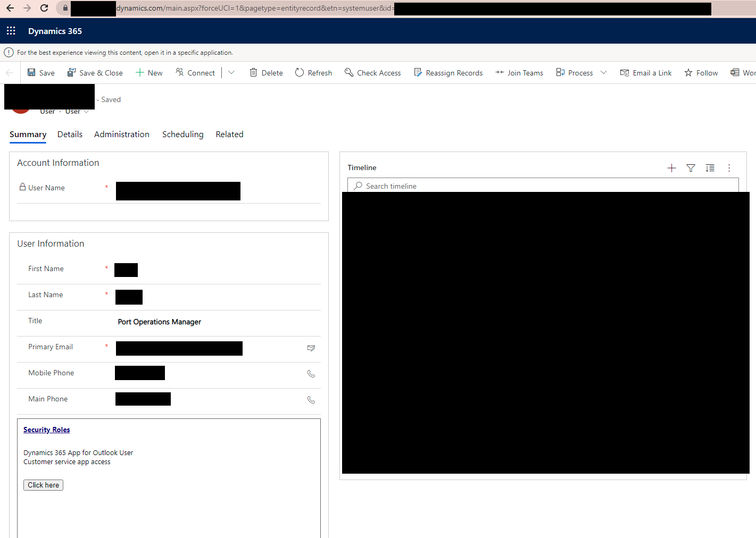Filter the timeline entries
Image resolution: width=756 pixels, height=538 pixels.
[x=691, y=167]
